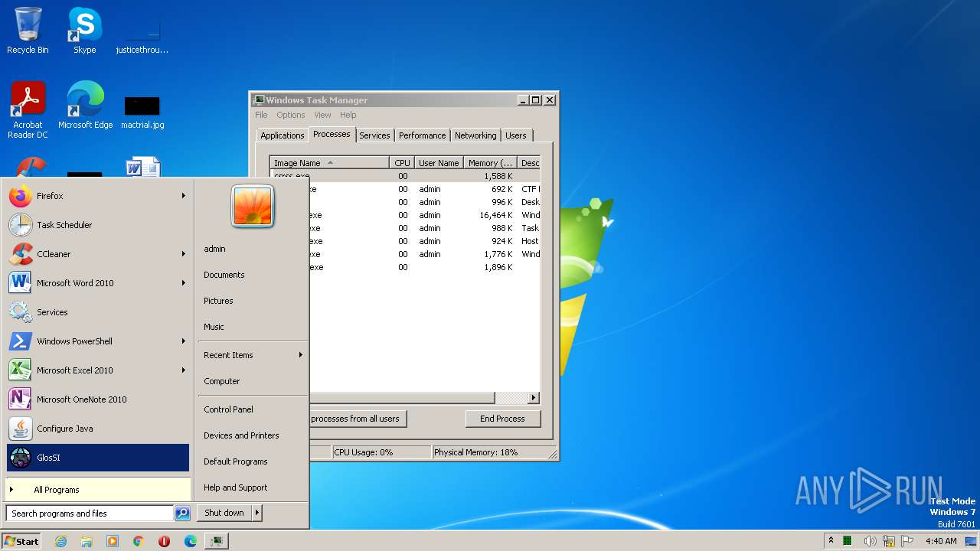Screen dimensions: 980x551
Task: Launch Opera from the taskbar
Action: (165, 541)
